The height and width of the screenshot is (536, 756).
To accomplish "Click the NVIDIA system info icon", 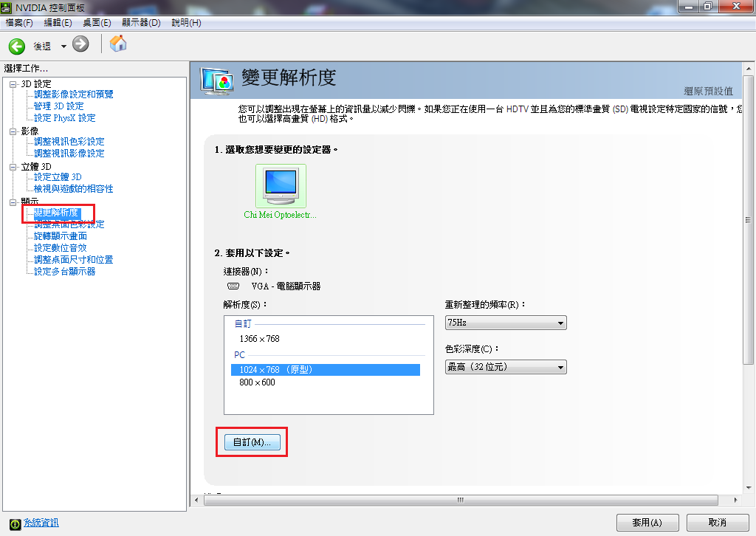I will tap(16, 524).
